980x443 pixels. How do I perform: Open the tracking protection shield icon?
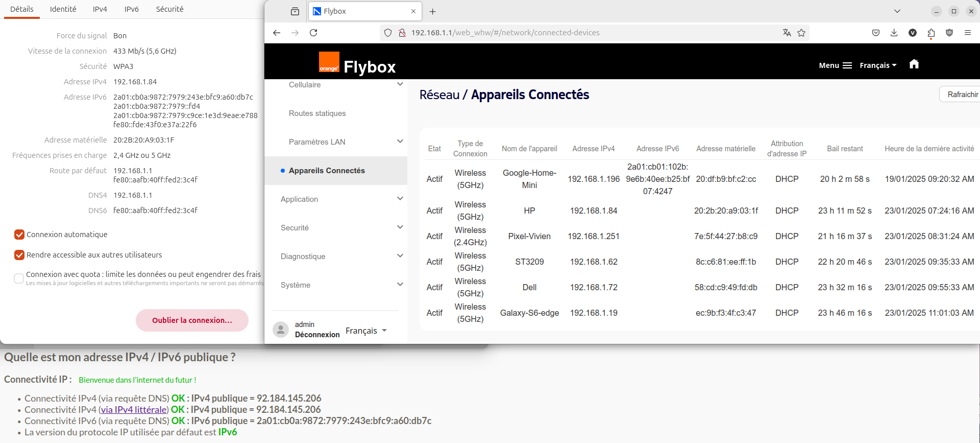point(388,33)
